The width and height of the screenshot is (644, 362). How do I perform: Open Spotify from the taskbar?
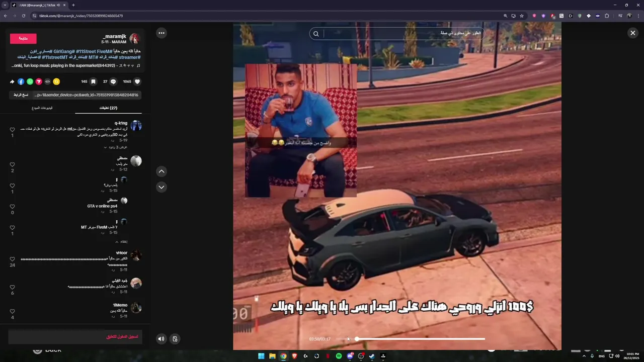pos(339,356)
